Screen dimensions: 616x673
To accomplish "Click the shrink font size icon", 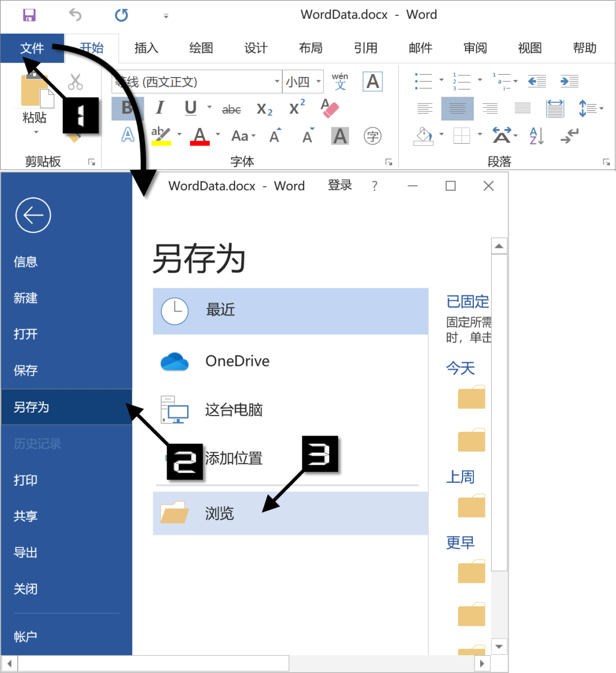I will (x=308, y=135).
